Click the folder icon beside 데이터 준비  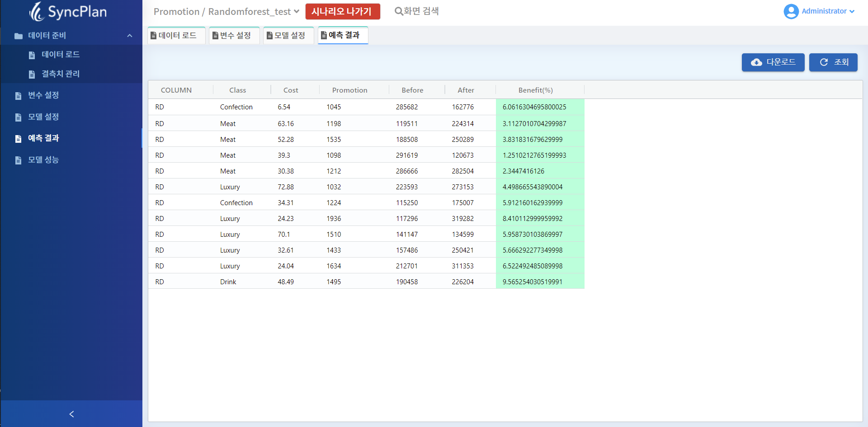[x=19, y=36]
